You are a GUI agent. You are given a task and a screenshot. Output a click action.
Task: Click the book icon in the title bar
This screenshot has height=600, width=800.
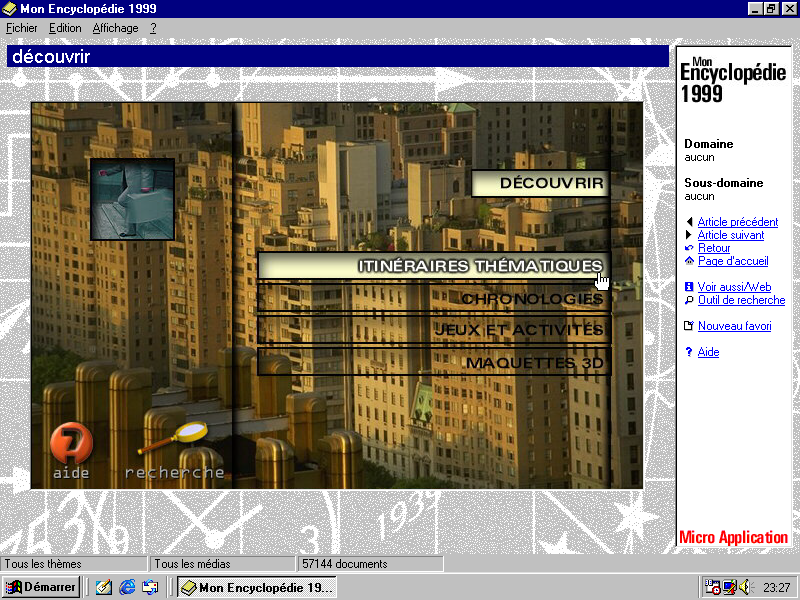click(9, 9)
